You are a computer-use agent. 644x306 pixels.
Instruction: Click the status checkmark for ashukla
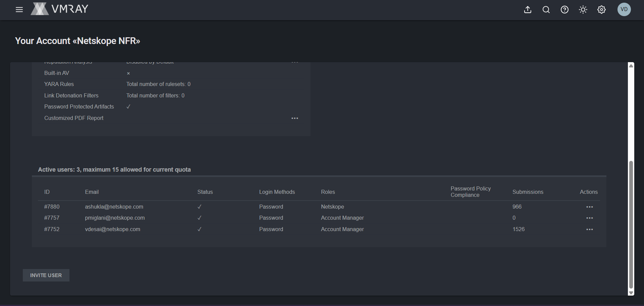coord(199,207)
